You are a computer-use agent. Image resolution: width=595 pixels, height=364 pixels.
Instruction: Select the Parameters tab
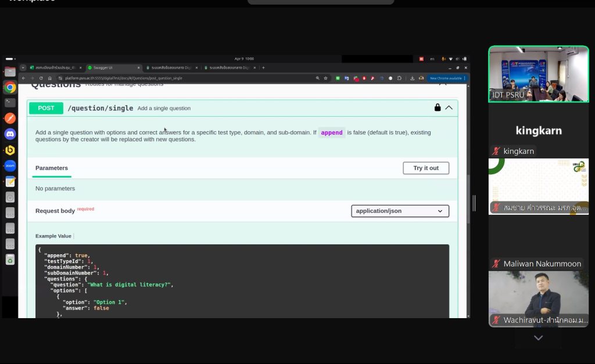52,168
